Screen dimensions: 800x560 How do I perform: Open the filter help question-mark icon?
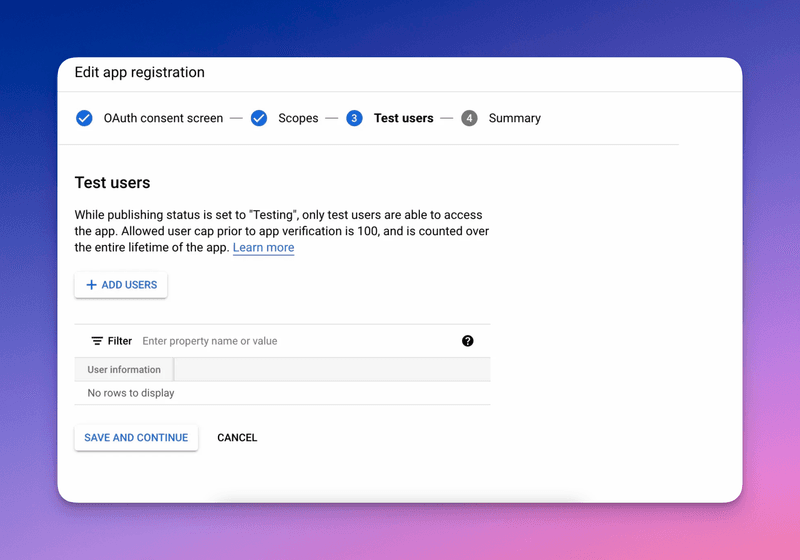(x=467, y=341)
